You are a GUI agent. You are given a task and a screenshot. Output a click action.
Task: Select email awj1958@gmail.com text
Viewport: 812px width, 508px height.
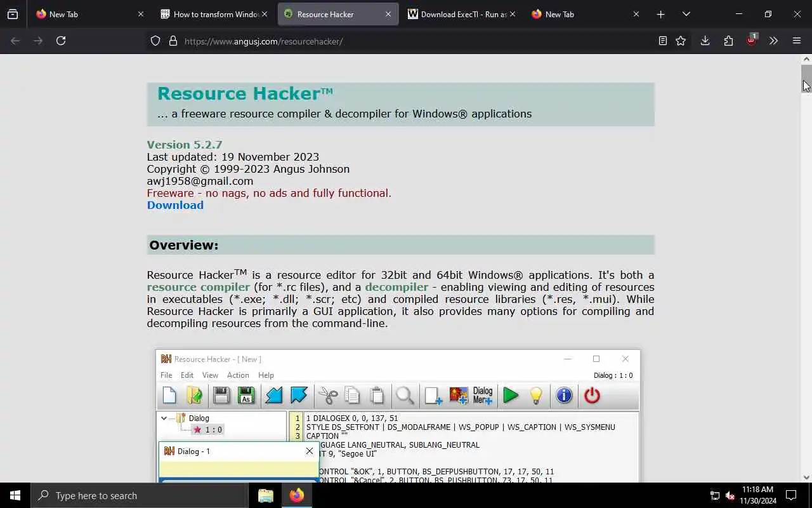200,181
